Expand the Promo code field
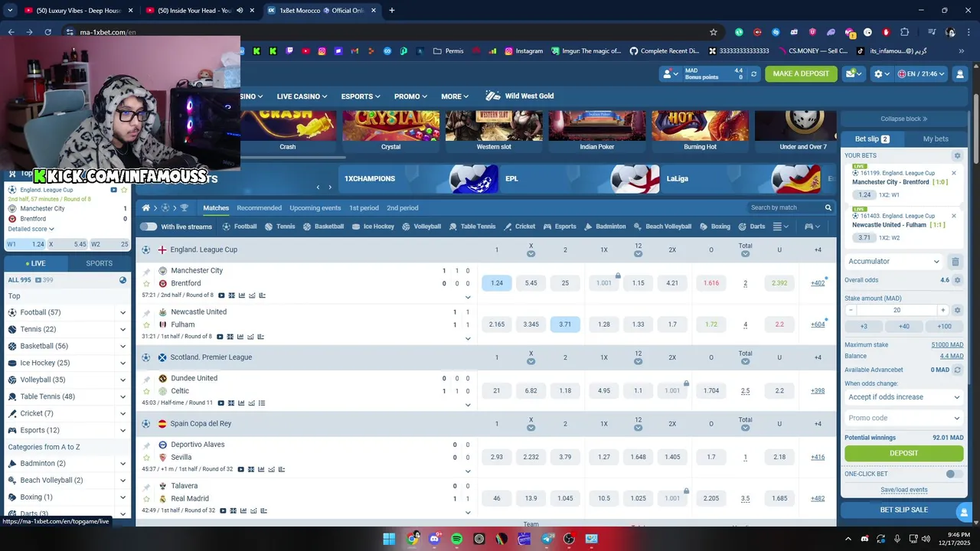 coord(903,418)
